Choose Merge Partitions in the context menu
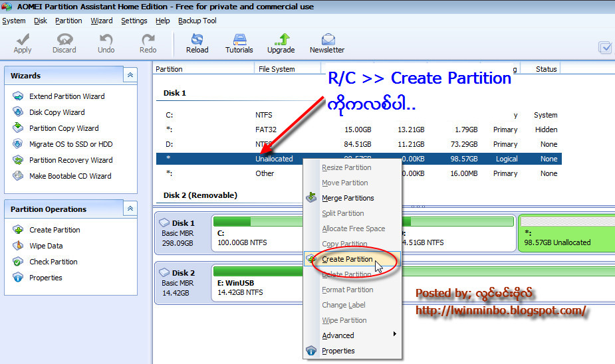Image resolution: width=615 pixels, height=364 pixels. tap(352, 198)
